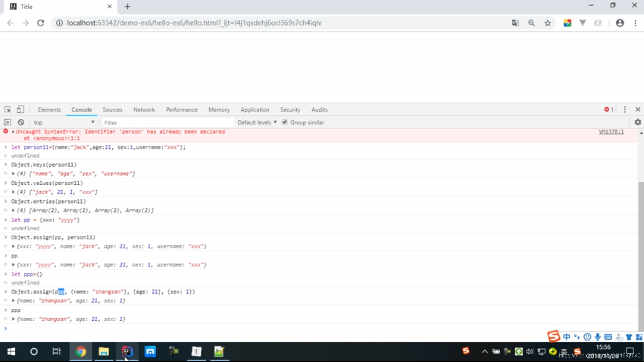
Task: Open the zoom magnifier icon
Action: 531,23
